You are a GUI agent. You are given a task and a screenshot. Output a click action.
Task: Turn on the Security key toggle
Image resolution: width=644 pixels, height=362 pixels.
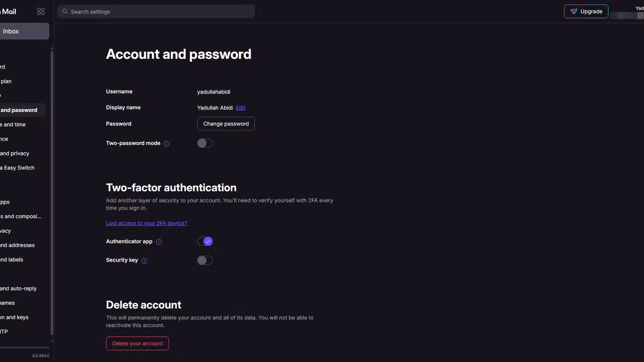[205, 260]
